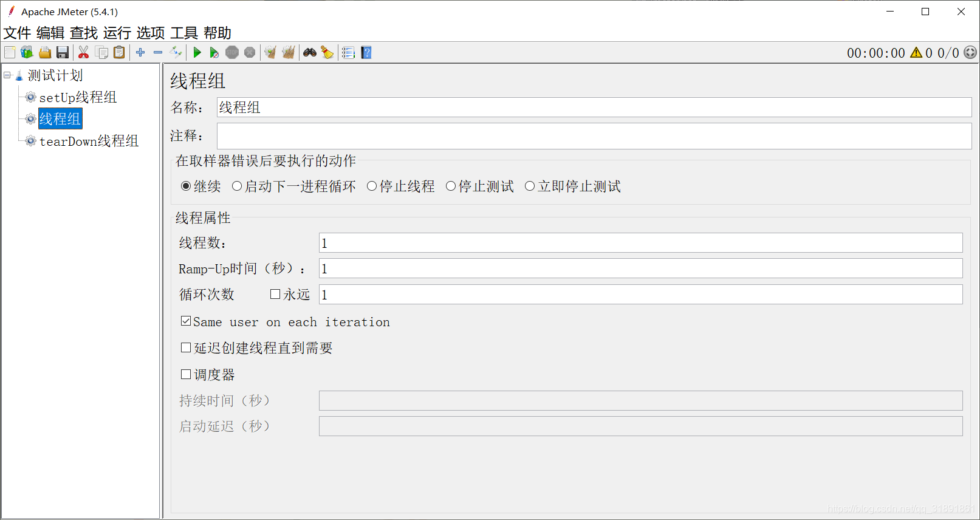This screenshot has height=520, width=980.
Task: Open the 编辑 menu
Action: (x=50, y=33)
